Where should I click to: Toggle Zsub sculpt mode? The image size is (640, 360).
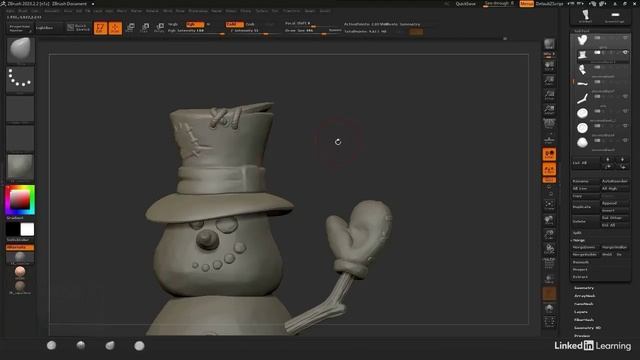coord(250,24)
